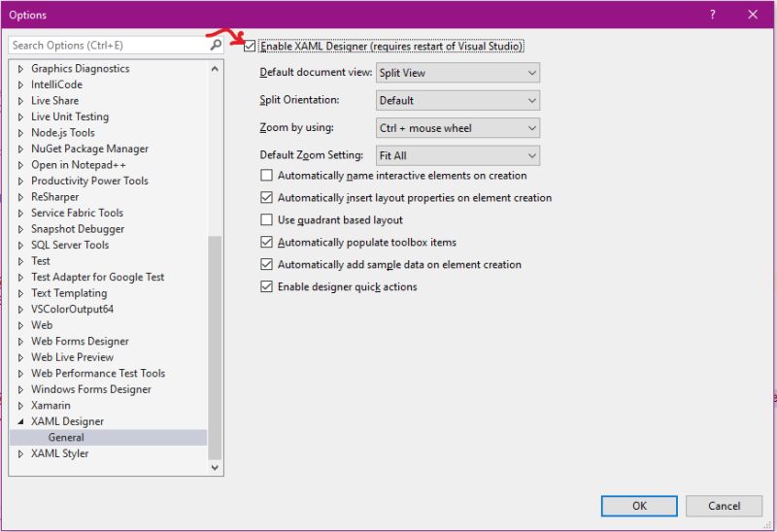Select Web Forms Designer entry
The width and height of the screenshot is (777, 532).
point(80,342)
